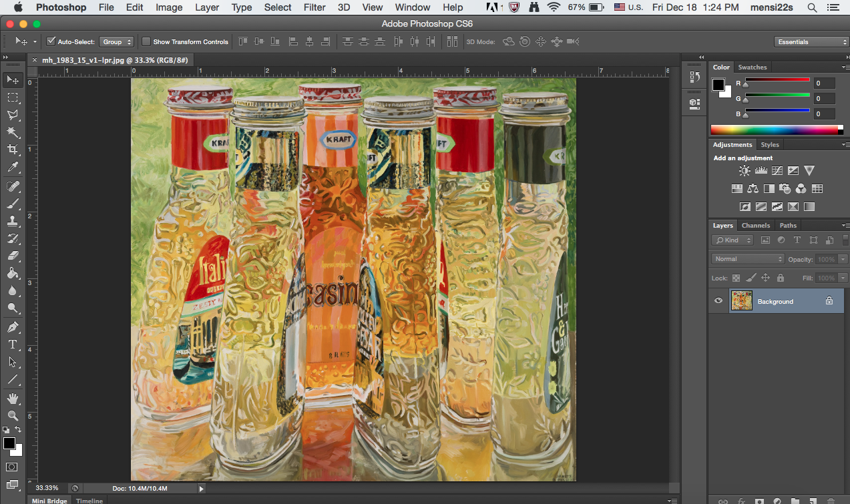Open the Filter menu
Viewport: 850px width, 504px height.
pyautogui.click(x=316, y=7)
